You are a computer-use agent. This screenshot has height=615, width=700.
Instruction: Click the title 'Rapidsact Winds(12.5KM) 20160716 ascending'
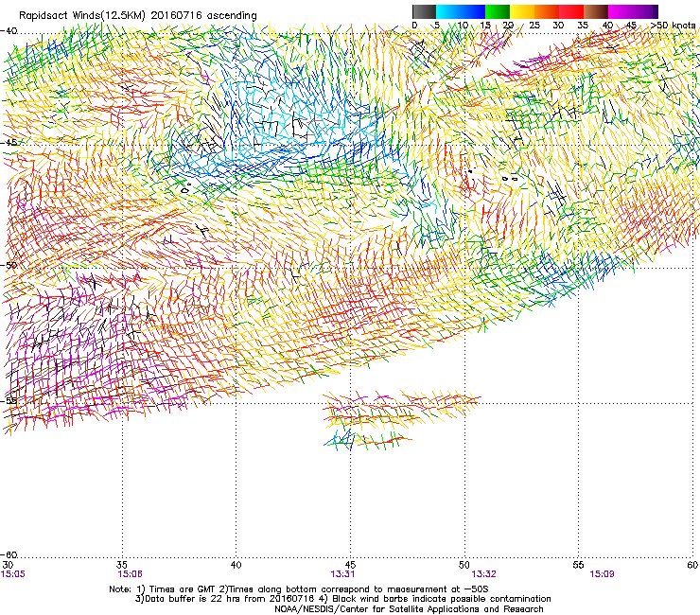(138, 16)
